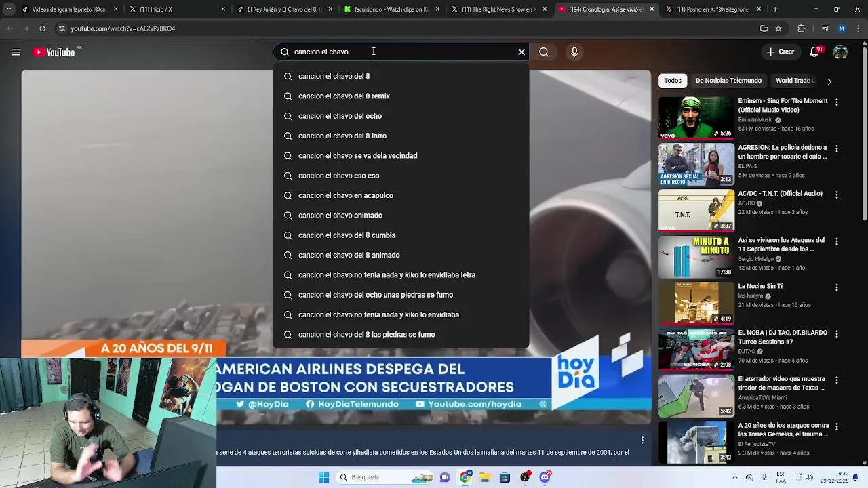This screenshot has width=868, height=488.
Task: Pick suggestion 'del 8 las piedras se fumo'
Action: coord(401,335)
